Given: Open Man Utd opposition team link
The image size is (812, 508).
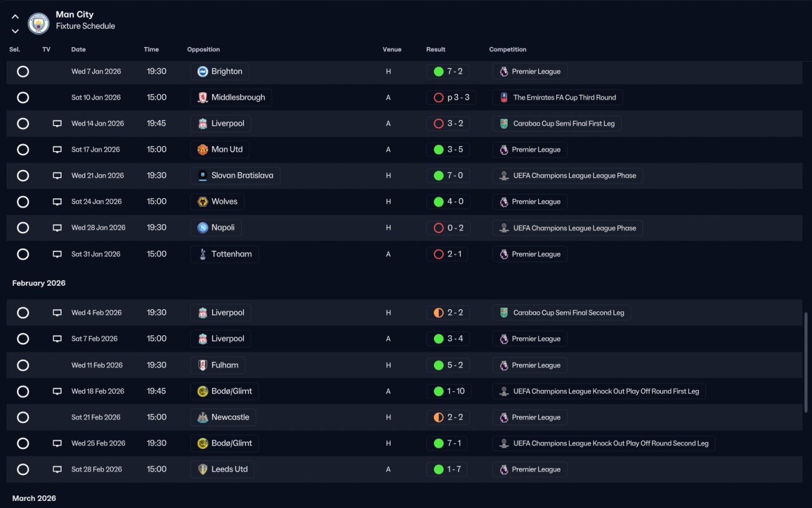Looking at the screenshot, I should click(x=219, y=150).
